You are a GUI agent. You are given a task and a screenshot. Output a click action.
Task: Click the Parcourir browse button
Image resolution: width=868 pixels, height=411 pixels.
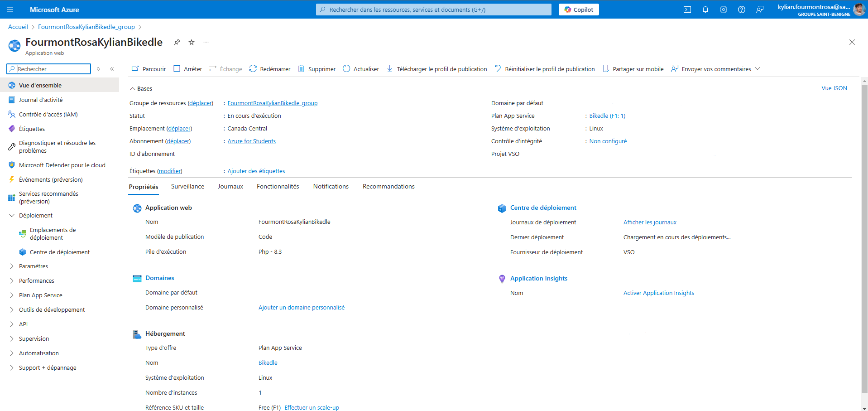click(x=149, y=69)
